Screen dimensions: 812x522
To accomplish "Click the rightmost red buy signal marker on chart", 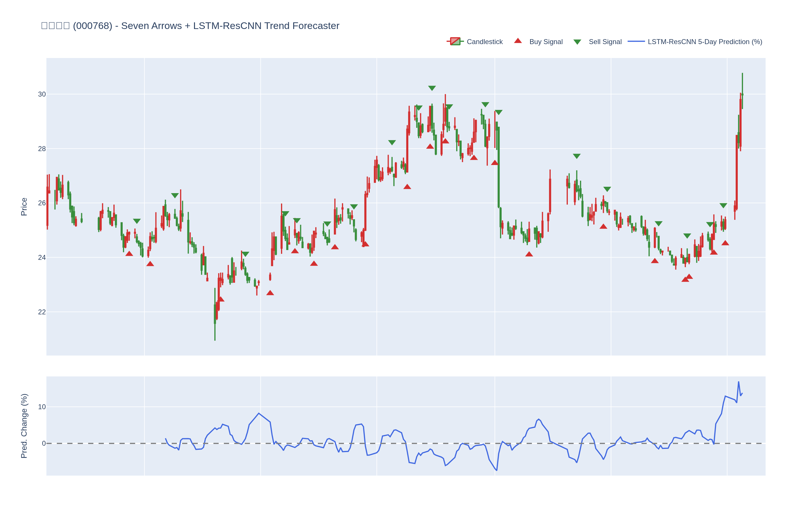I will 725,243.
